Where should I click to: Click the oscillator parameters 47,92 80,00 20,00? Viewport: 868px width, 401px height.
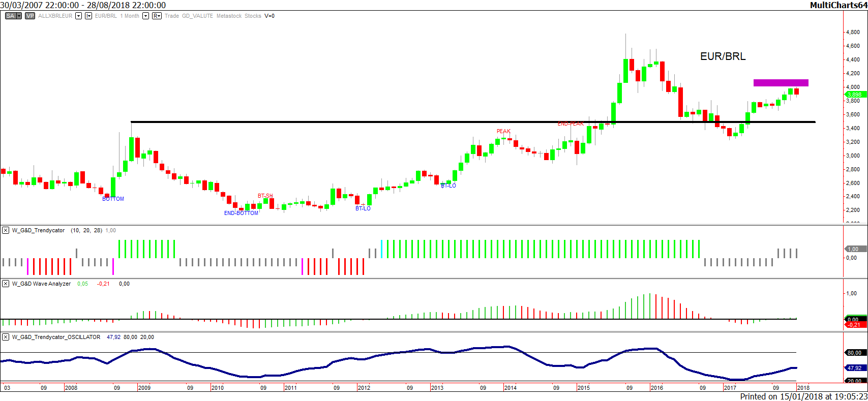pyautogui.click(x=130, y=337)
